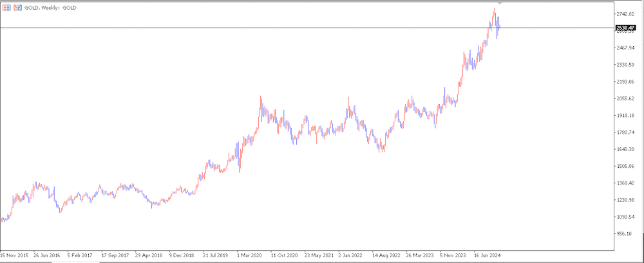Click the 17 Sep 2017 date label
Image resolution: width=644 pixels, height=263 pixels.
(x=115, y=254)
